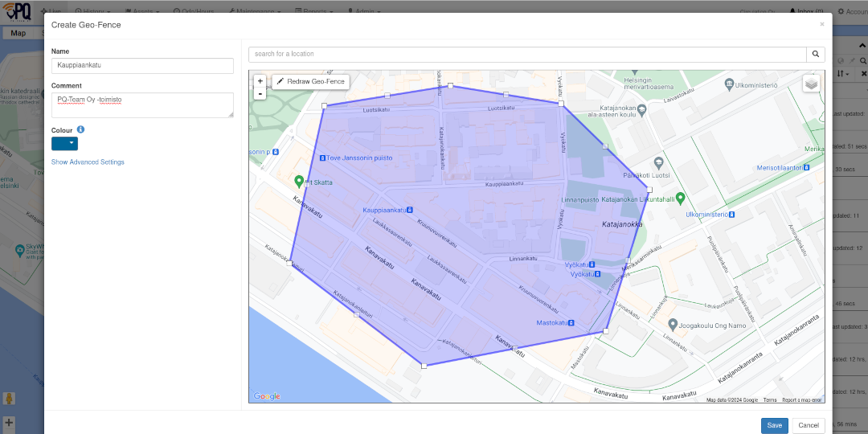Click the Mastokatu tram stop icon
The height and width of the screenshot is (434, 868).
pos(571,323)
